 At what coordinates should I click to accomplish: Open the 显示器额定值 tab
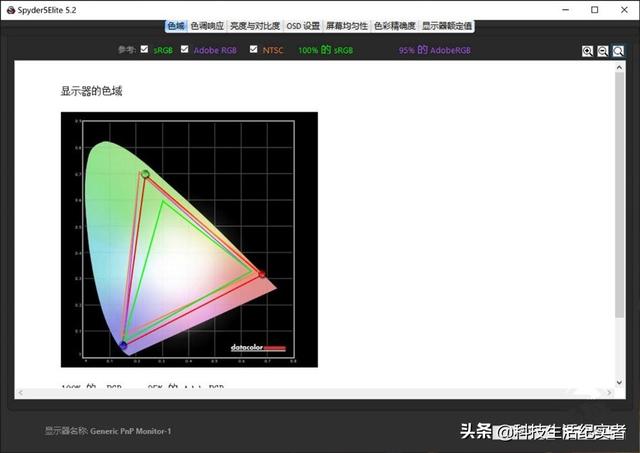[447, 26]
